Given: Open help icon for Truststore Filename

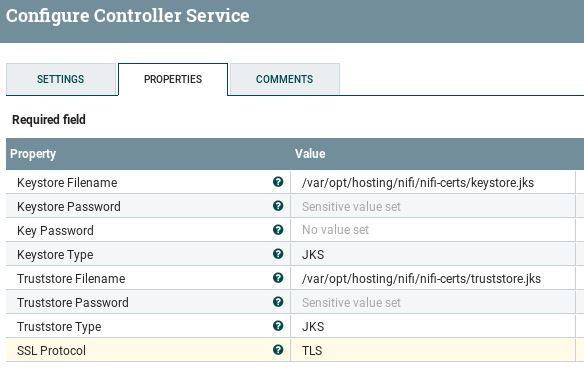Looking at the screenshot, I should [x=278, y=278].
